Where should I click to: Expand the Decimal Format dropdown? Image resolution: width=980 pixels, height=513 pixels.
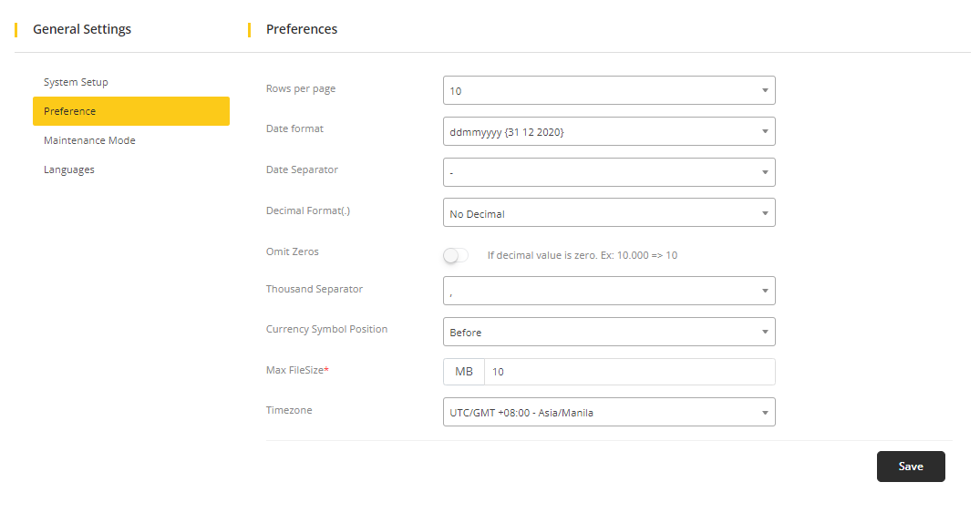click(608, 213)
